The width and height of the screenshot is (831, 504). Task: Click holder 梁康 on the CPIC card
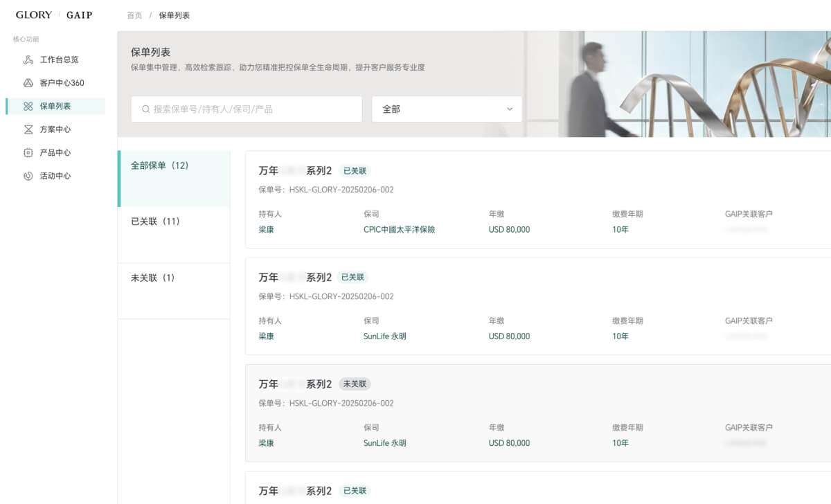click(x=267, y=229)
